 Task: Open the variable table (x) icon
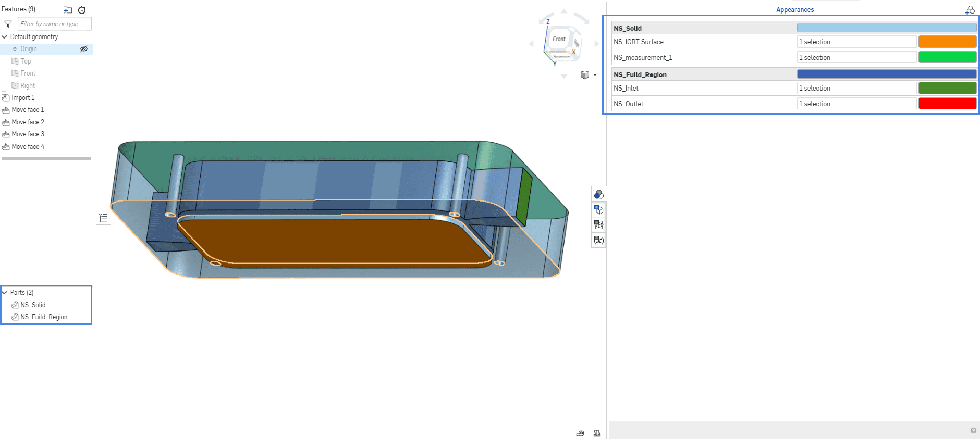(598, 240)
